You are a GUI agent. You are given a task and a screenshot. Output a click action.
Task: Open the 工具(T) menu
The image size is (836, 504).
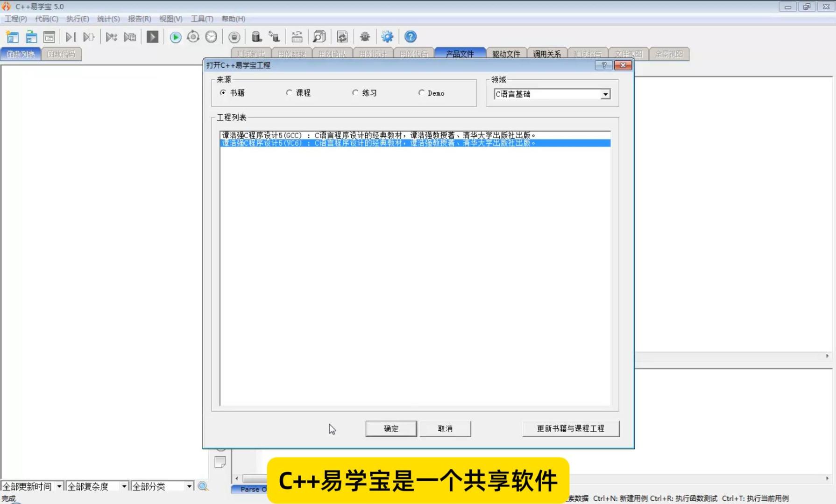click(202, 19)
